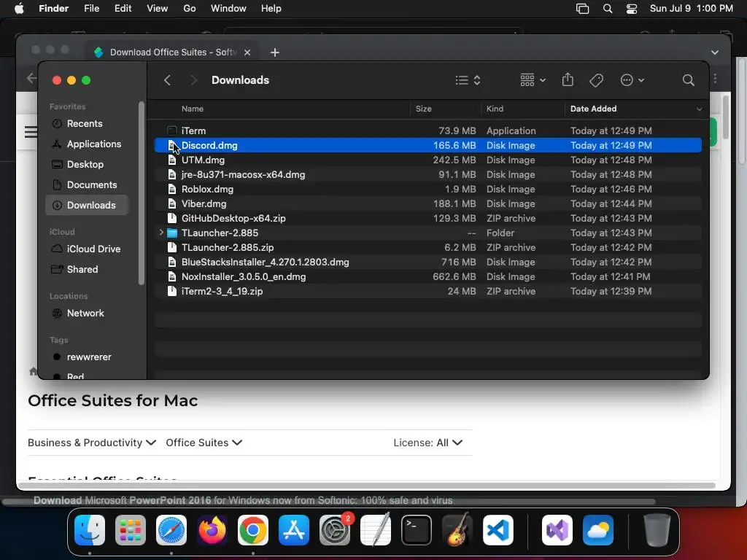747x560 pixels.
Task: Open the Help menu
Action: tap(271, 9)
